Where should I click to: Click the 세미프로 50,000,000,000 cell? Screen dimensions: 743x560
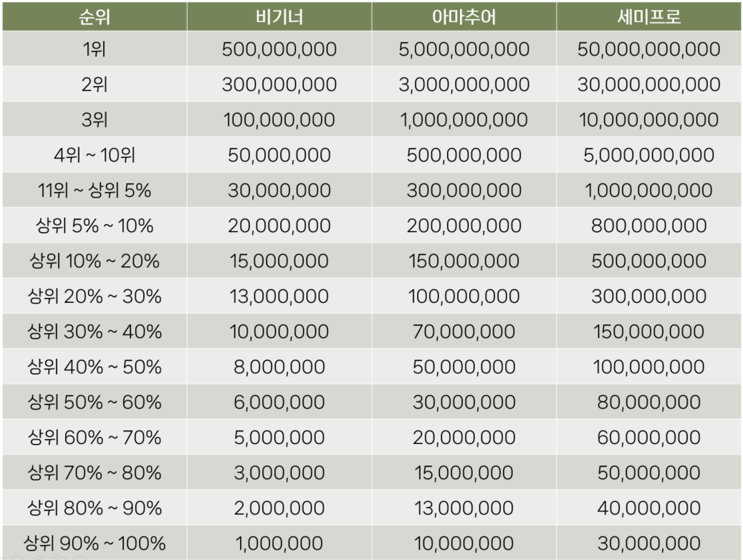pyautogui.click(x=648, y=49)
